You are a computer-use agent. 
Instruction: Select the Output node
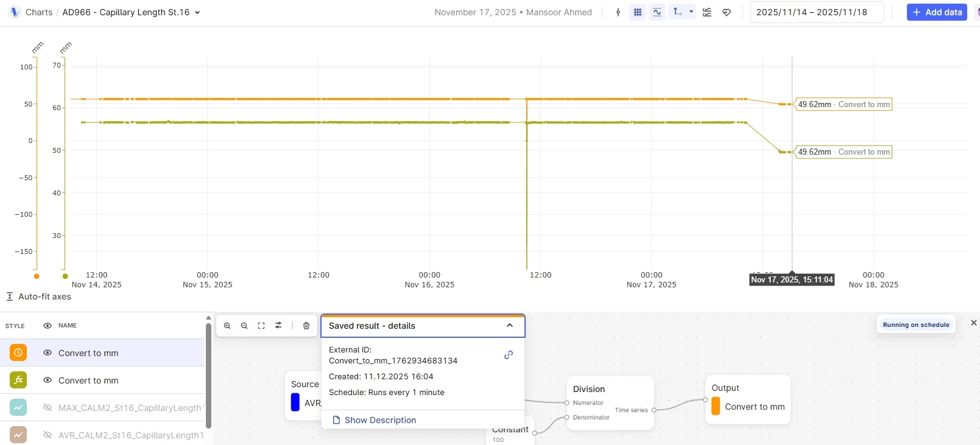click(748, 399)
